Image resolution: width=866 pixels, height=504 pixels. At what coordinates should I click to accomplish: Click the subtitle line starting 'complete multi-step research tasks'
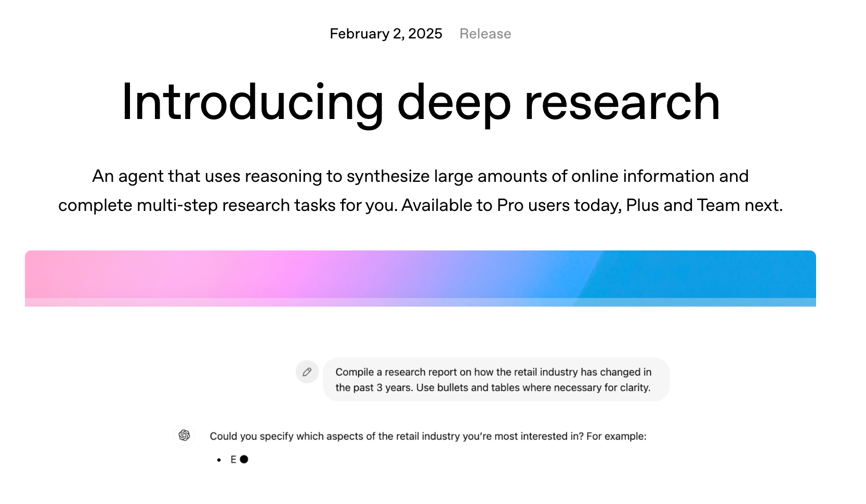pos(420,205)
